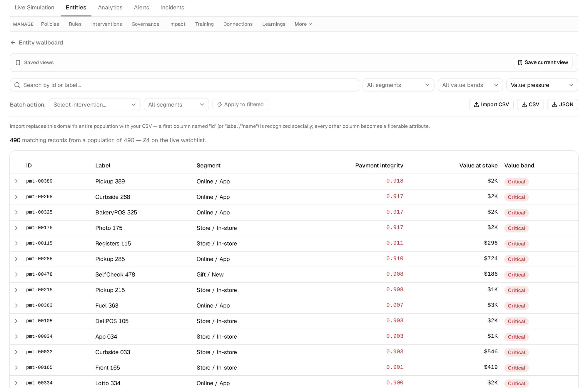Viewport: 588px width, 388px height.
Task: Open the Alerts tab
Action: pyautogui.click(x=141, y=8)
